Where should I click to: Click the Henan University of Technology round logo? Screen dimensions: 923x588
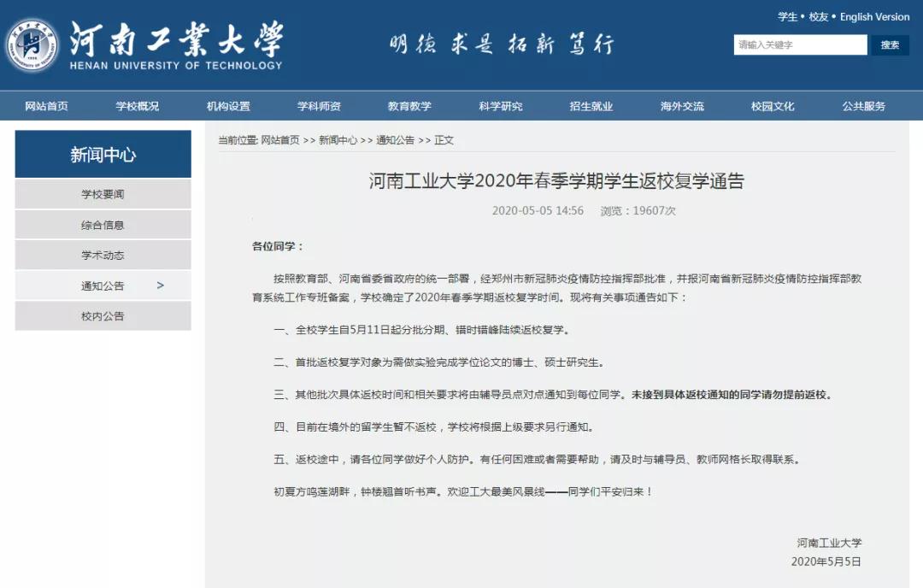[x=32, y=45]
